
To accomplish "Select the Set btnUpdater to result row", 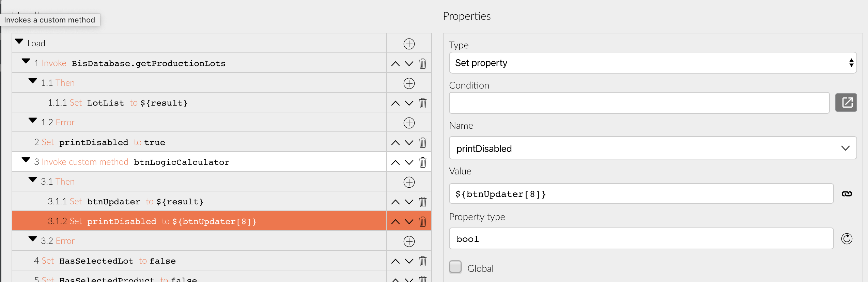I will (x=204, y=202).
